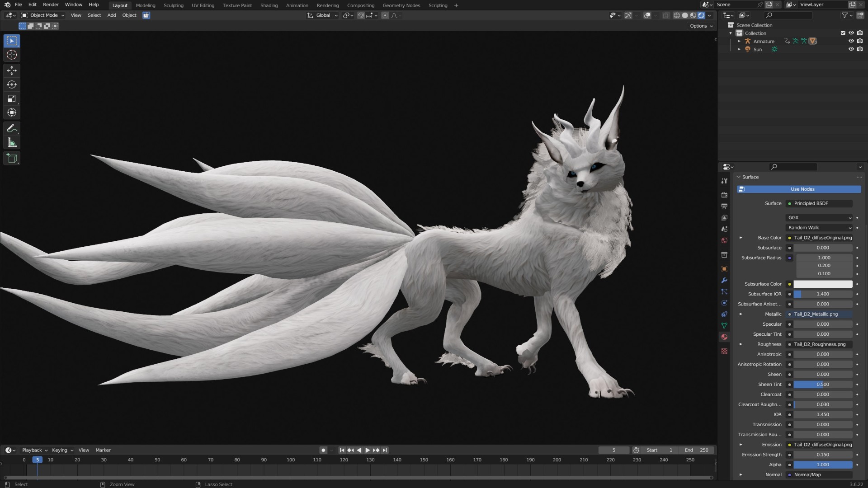Screen dimensions: 868x488
Task: Toggle snapping magnet icon
Action: 361,15
